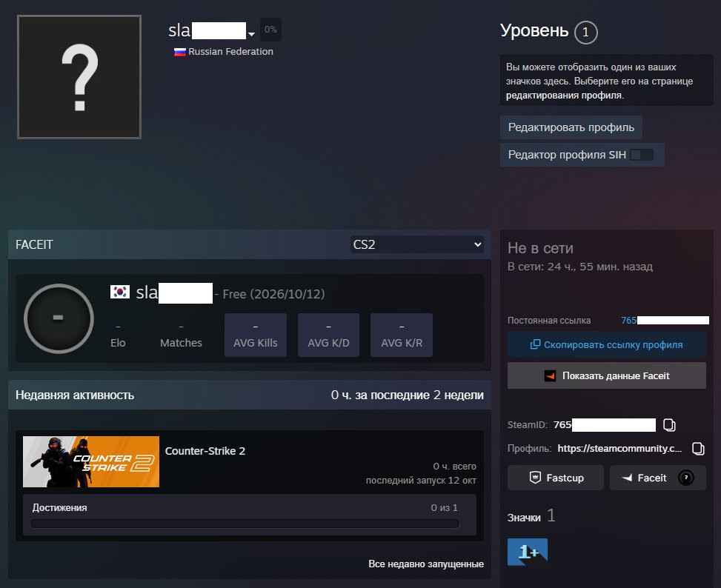
Task: Click the Не в сети status text
Action: [x=540, y=248]
